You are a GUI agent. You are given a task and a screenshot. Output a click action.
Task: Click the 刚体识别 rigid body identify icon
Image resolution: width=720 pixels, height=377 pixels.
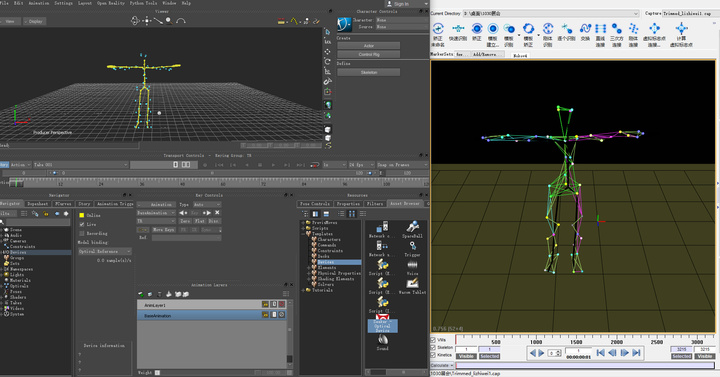coord(547,29)
